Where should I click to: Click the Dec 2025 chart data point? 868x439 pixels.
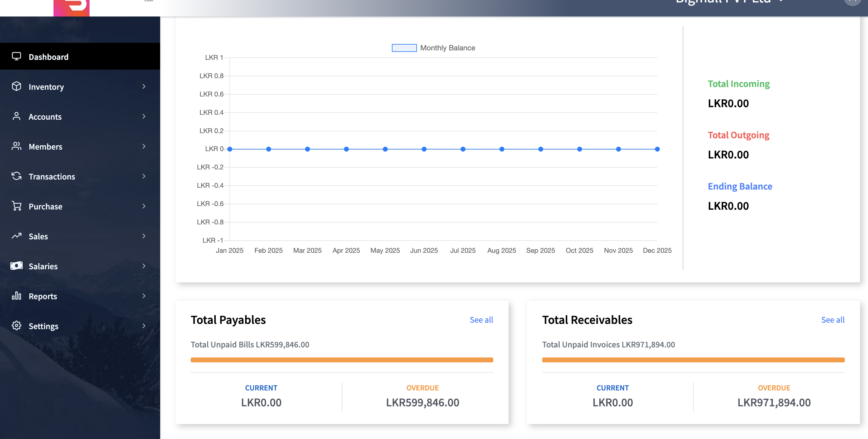(x=657, y=149)
